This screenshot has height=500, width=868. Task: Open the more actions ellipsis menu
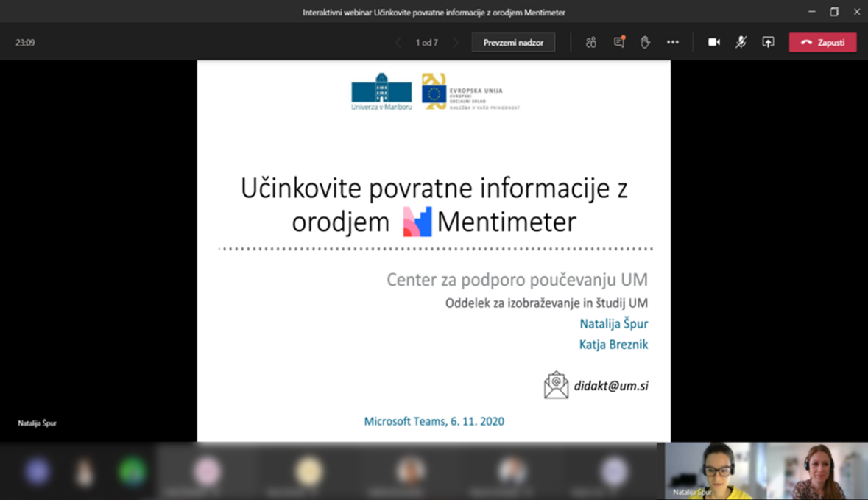(673, 42)
